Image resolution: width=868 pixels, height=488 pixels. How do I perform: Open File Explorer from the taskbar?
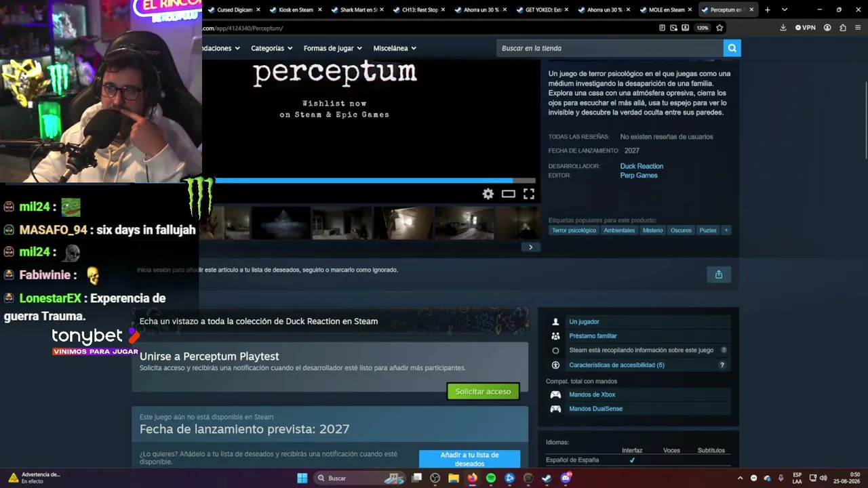click(454, 478)
